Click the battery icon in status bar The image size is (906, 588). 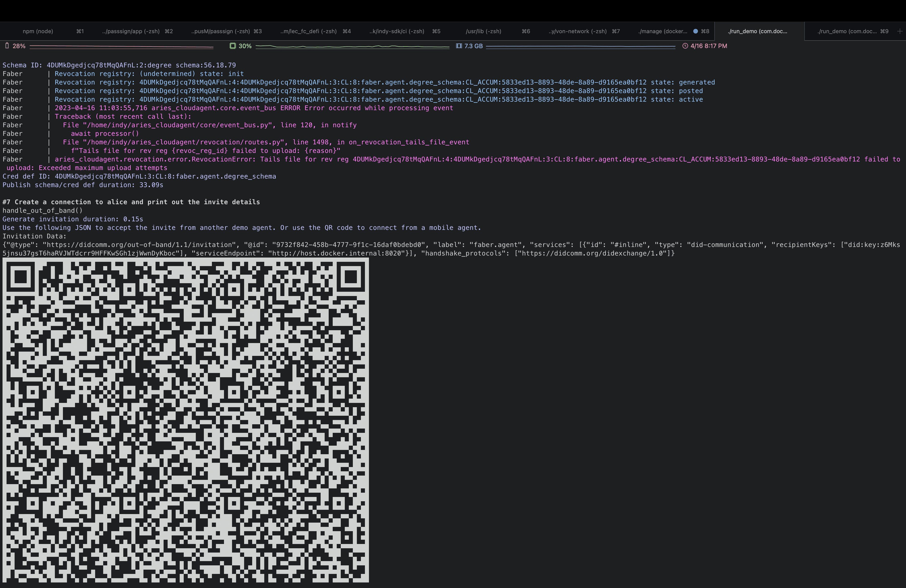[x=7, y=46]
